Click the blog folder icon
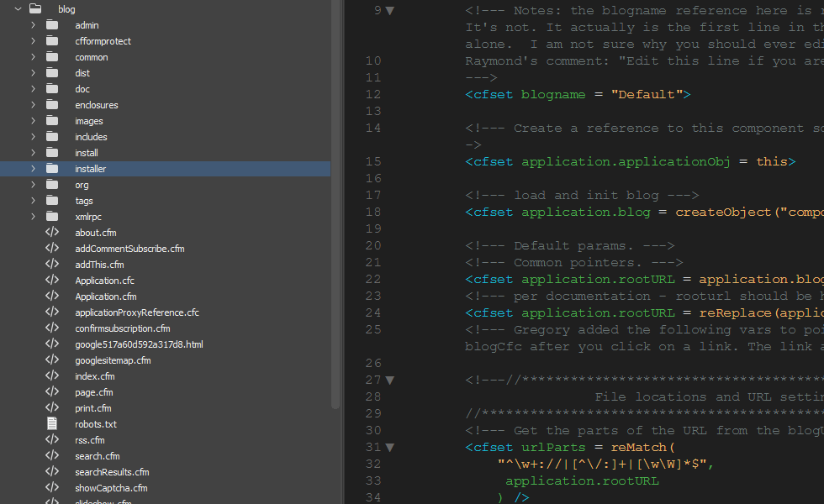 (x=35, y=8)
